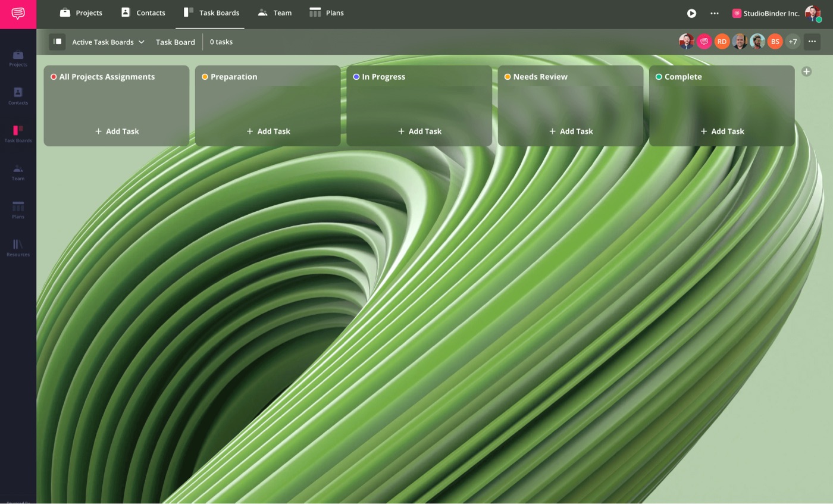Switch to Projects in top navigation

(x=81, y=12)
